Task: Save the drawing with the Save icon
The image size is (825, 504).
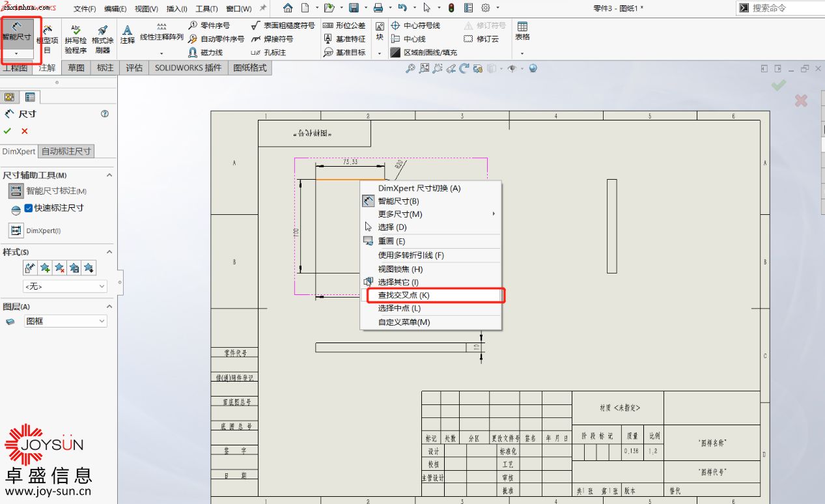Action: pyautogui.click(x=354, y=8)
